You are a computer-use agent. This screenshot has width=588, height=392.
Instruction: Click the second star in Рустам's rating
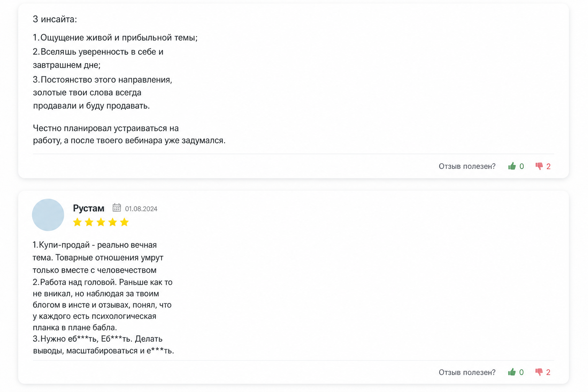pos(89,222)
